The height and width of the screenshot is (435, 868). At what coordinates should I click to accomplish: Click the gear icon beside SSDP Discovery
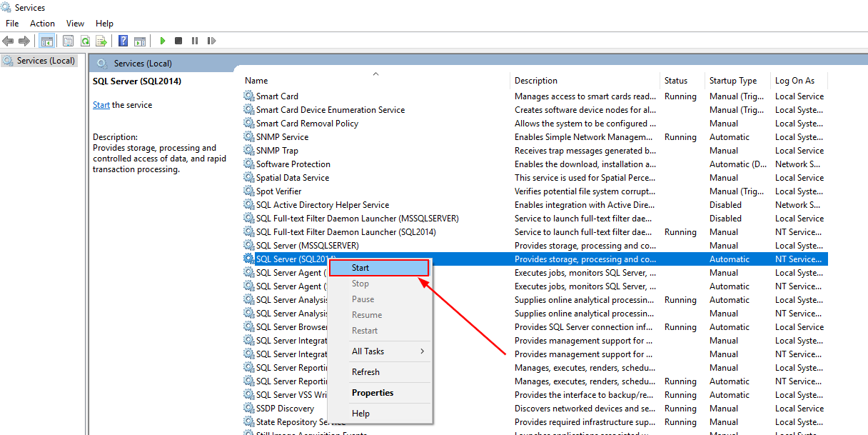click(249, 409)
